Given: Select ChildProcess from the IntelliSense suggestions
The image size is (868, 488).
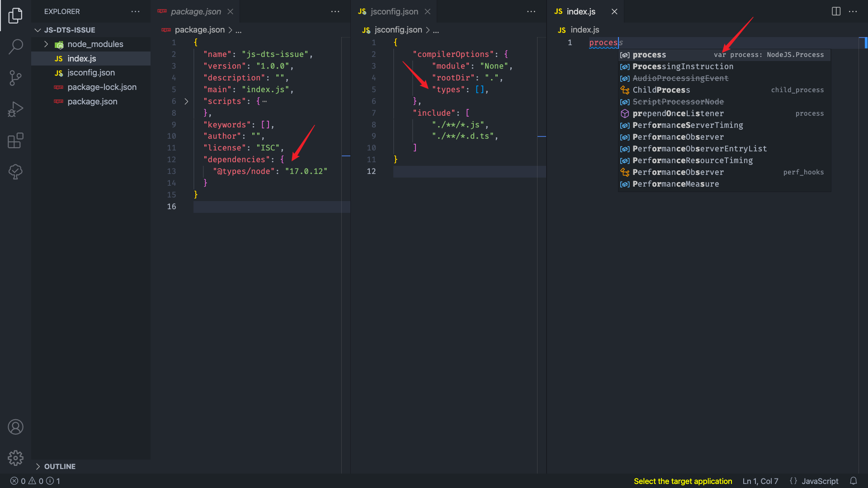Looking at the screenshot, I should (x=661, y=90).
